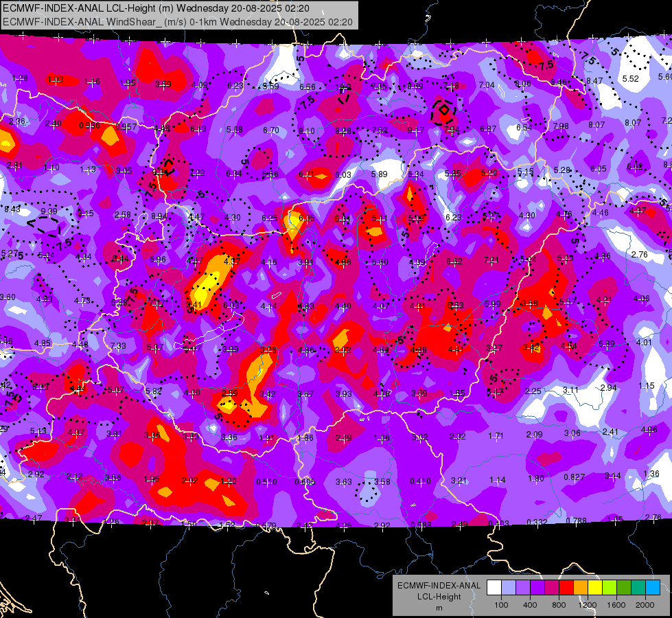Click the grid value 7.21
The height and width of the screenshot is (618, 672).
click(491, 260)
